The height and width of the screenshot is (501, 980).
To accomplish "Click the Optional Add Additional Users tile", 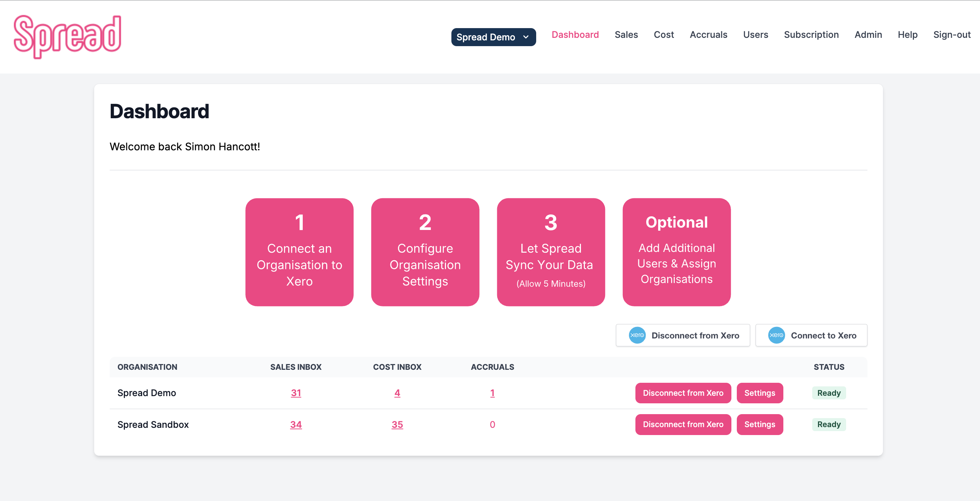I will 677,252.
